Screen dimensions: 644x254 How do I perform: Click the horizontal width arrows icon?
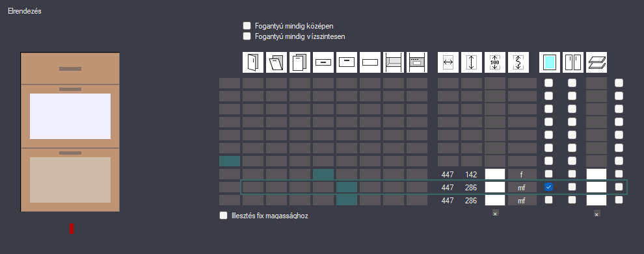[x=448, y=62]
